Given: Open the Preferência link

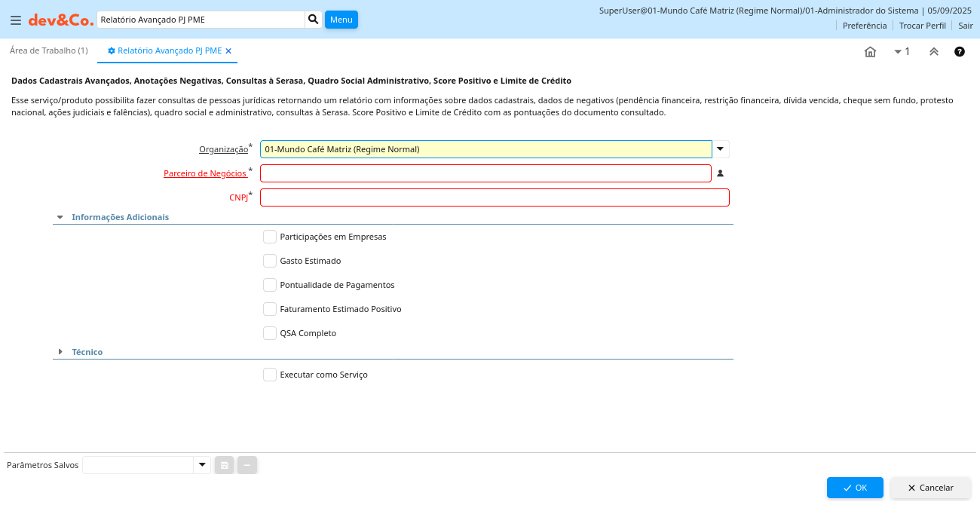Looking at the screenshot, I should click(865, 26).
